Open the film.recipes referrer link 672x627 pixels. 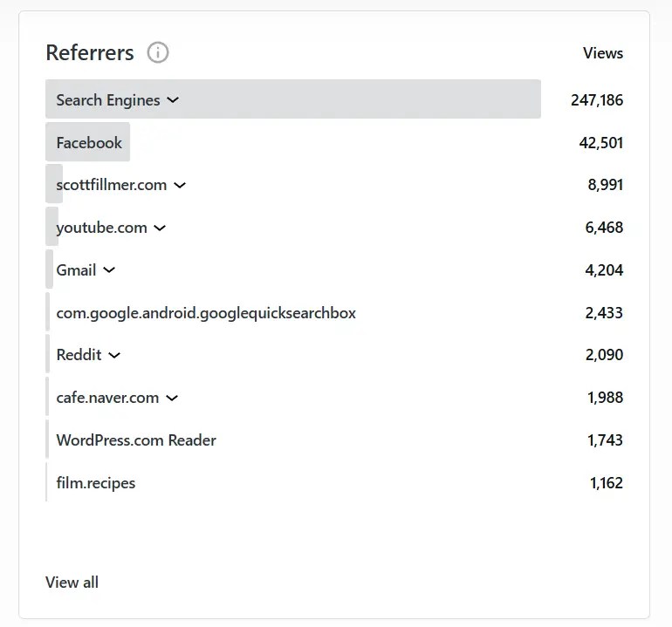pyautogui.click(x=96, y=483)
